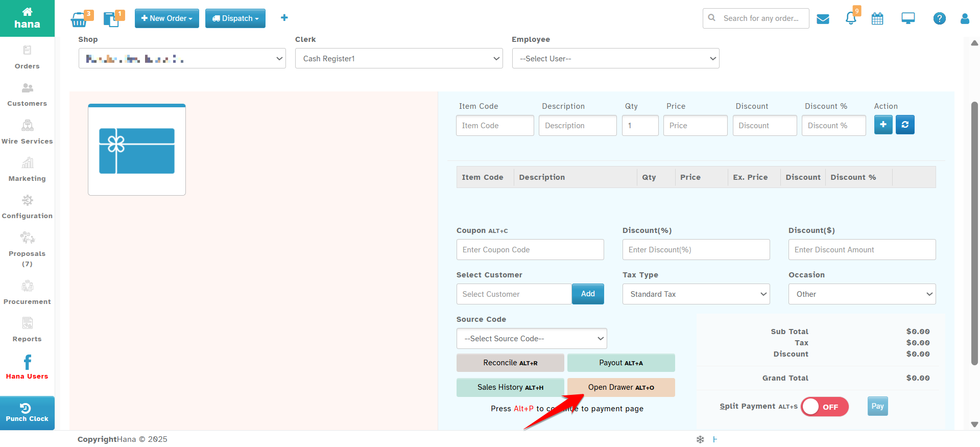
Task: Open the user profile icon
Action: (x=965, y=19)
